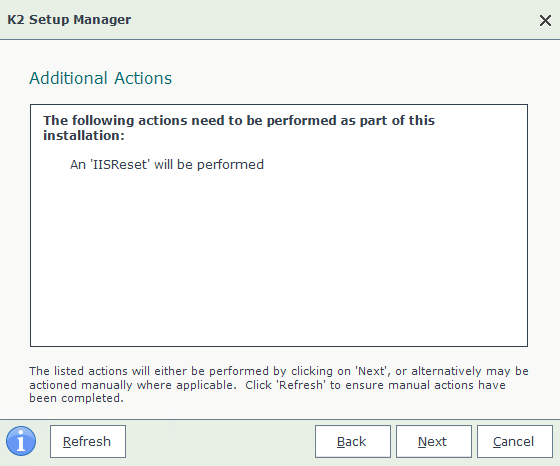The width and height of the screenshot is (560, 466).
Task: Go Back to the previous step
Action: click(352, 441)
